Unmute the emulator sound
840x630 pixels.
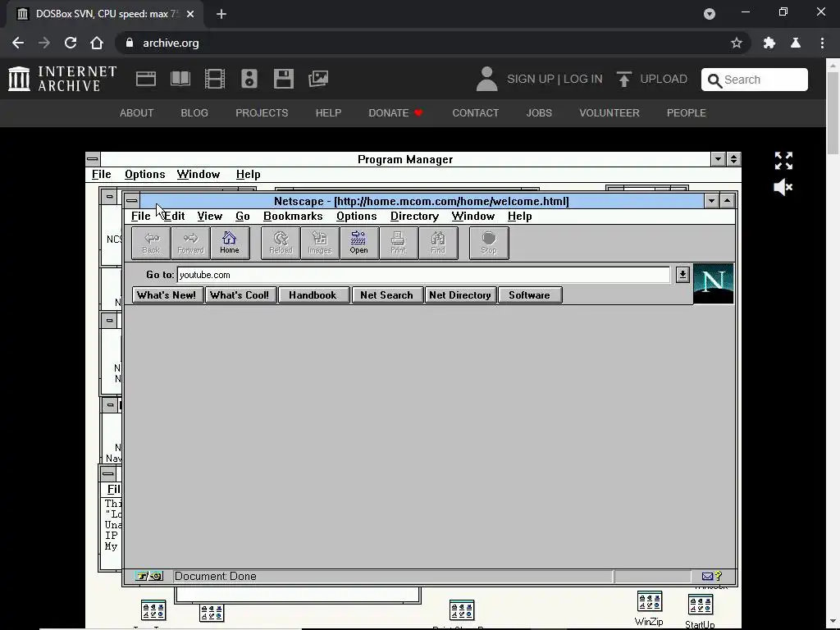coord(783,187)
